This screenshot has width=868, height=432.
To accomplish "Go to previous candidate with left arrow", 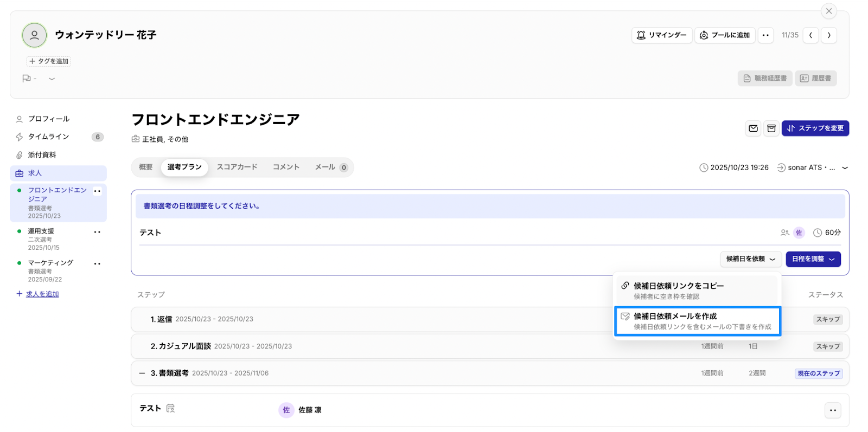I will pos(810,35).
